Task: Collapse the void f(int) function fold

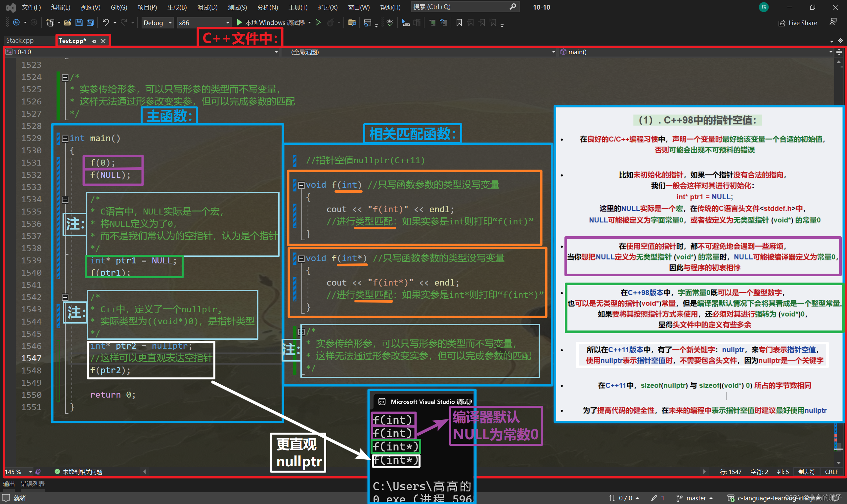Action: 301,185
